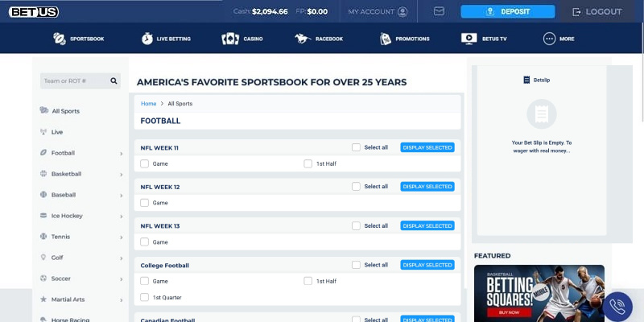
Task: Check 1st Half under College Football
Action: click(308, 281)
